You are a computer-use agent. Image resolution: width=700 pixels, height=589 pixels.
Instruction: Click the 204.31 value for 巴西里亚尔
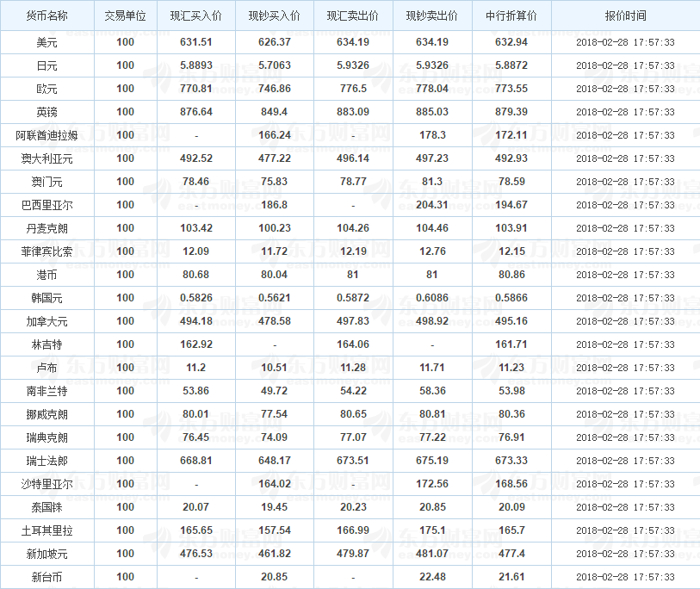click(x=431, y=205)
